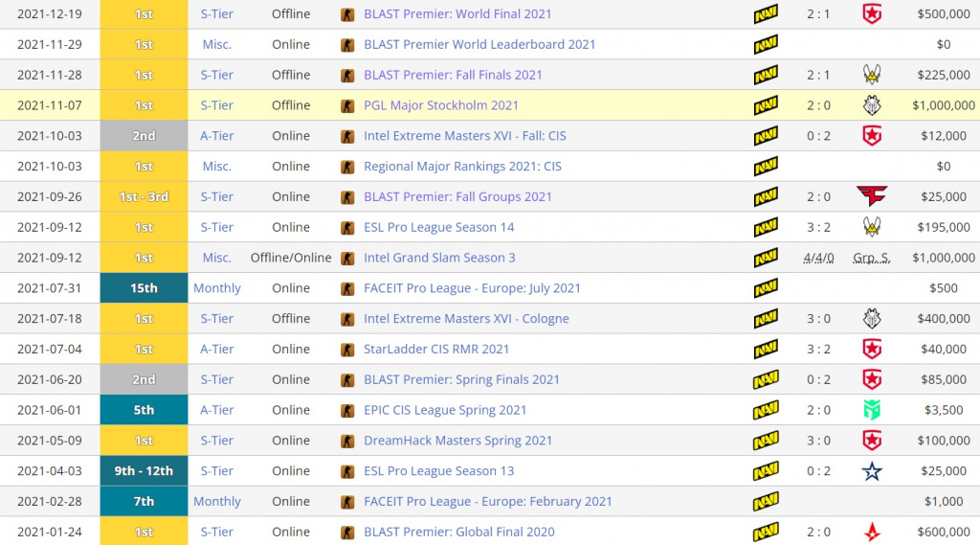Open FACEIT Pro League - Europe: February 2021

coord(487,501)
